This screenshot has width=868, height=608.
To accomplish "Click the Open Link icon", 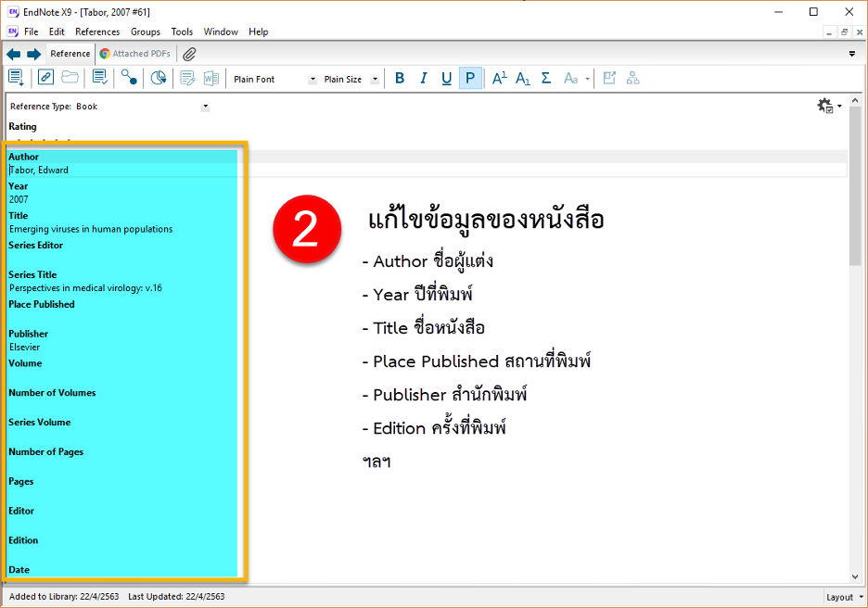I will pyautogui.click(x=45, y=79).
